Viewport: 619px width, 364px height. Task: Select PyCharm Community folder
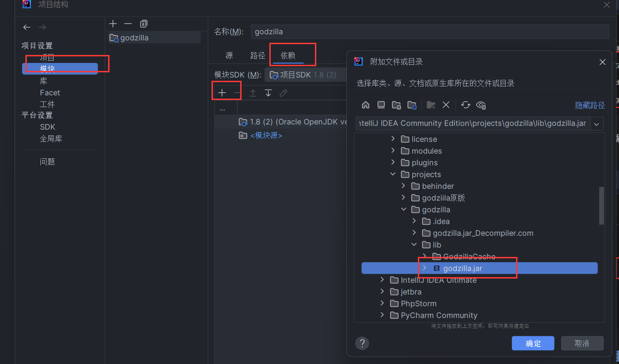coord(439,315)
